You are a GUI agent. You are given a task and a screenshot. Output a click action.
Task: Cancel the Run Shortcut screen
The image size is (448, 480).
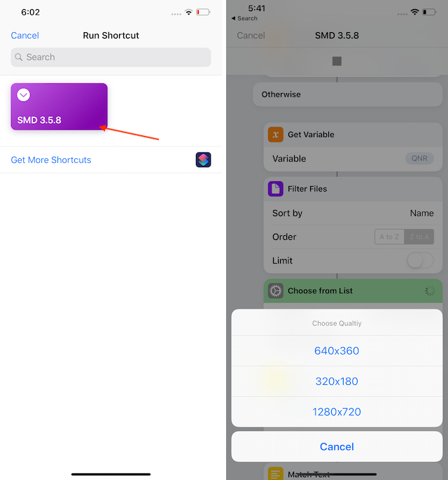24,36
